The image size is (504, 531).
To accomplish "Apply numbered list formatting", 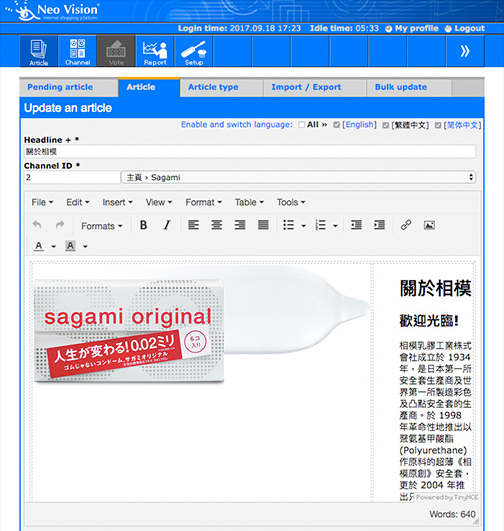I will coord(320,225).
